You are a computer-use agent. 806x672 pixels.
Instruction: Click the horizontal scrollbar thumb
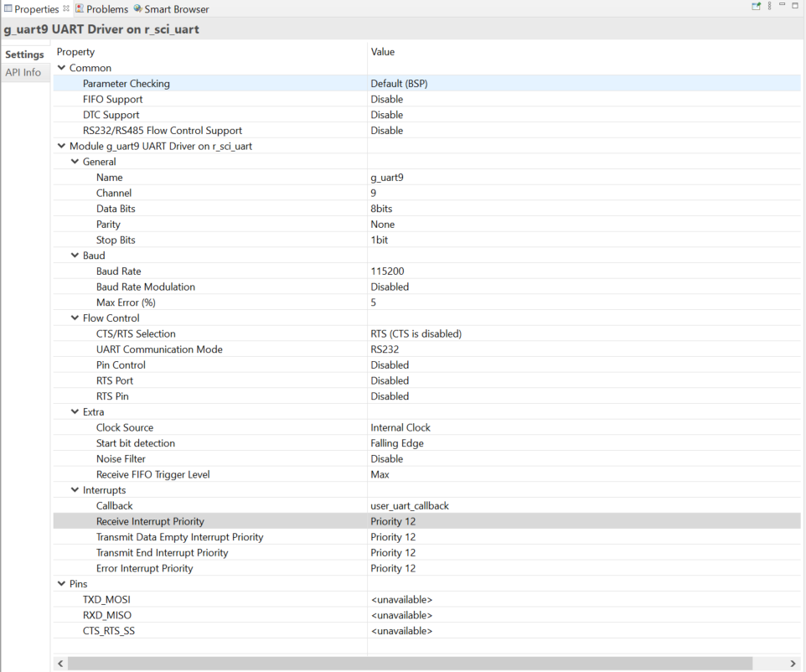(x=410, y=664)
